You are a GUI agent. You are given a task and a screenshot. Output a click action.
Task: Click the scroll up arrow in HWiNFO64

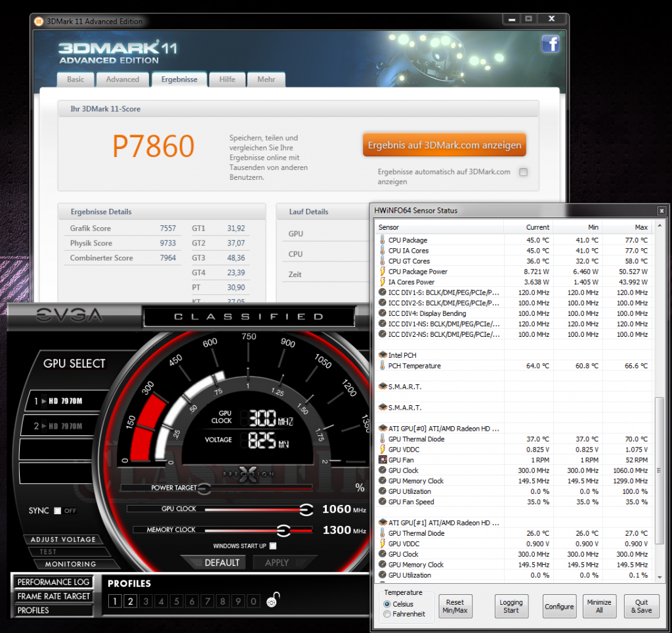click(659, 225)
